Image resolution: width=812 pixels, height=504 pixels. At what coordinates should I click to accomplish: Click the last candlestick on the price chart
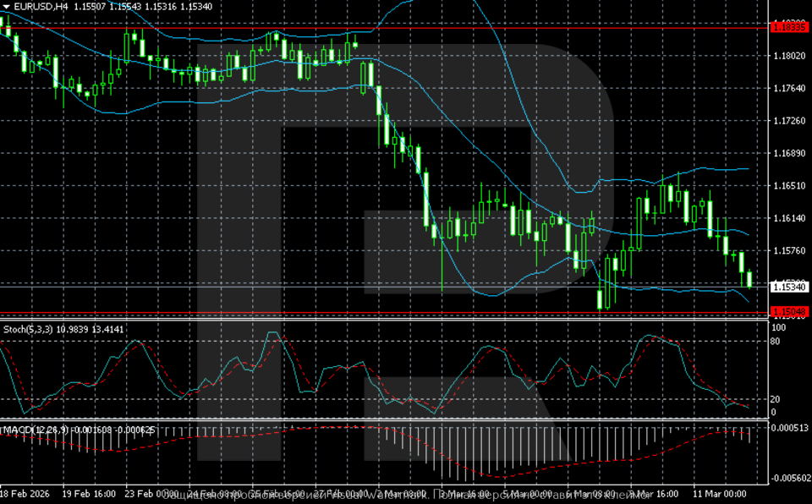pos(749,278)
